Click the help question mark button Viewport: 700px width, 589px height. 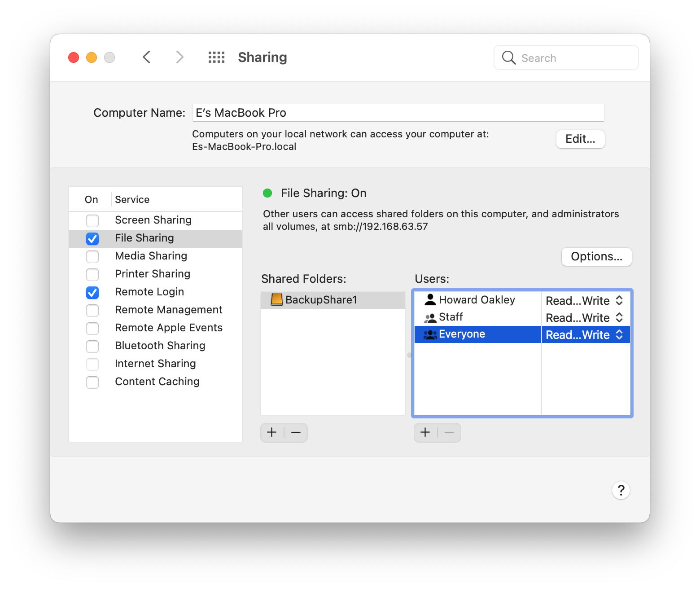pos(621,490)
